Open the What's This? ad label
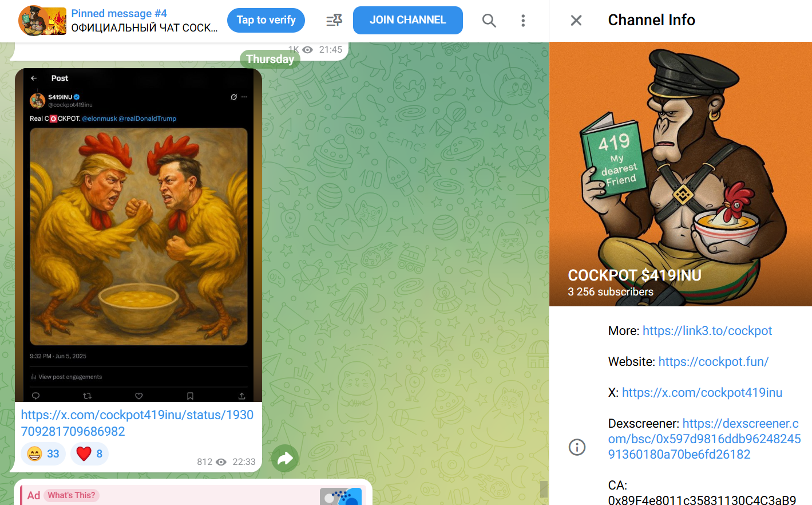The height and width of the screenshot is (505, 812). pyautogui.click(x=72, y=495)
